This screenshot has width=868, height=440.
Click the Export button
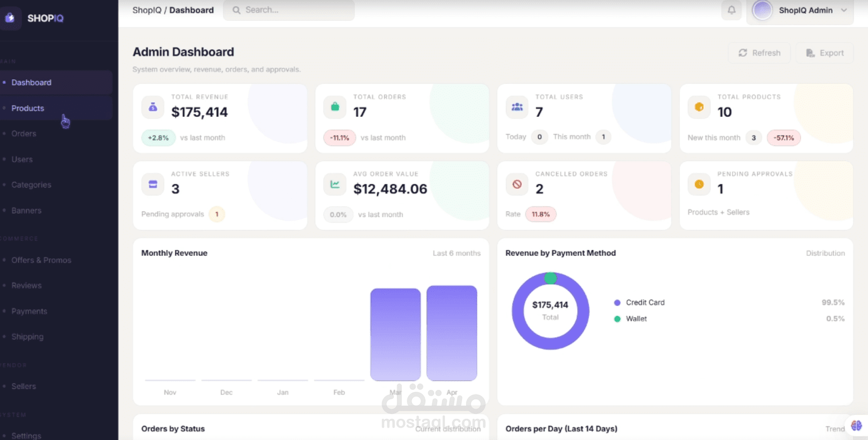coord(825,53)
